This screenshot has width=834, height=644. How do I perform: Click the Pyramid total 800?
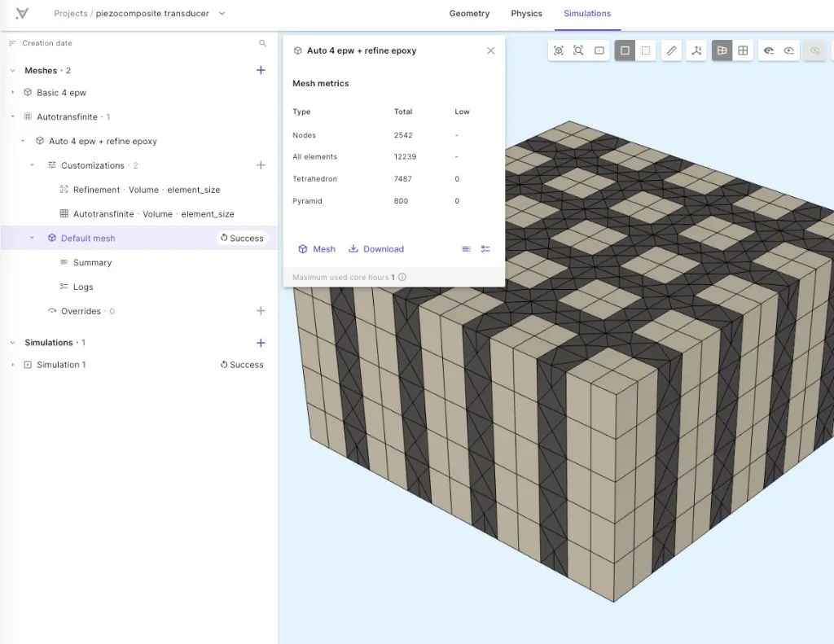[x=401, y=201]
